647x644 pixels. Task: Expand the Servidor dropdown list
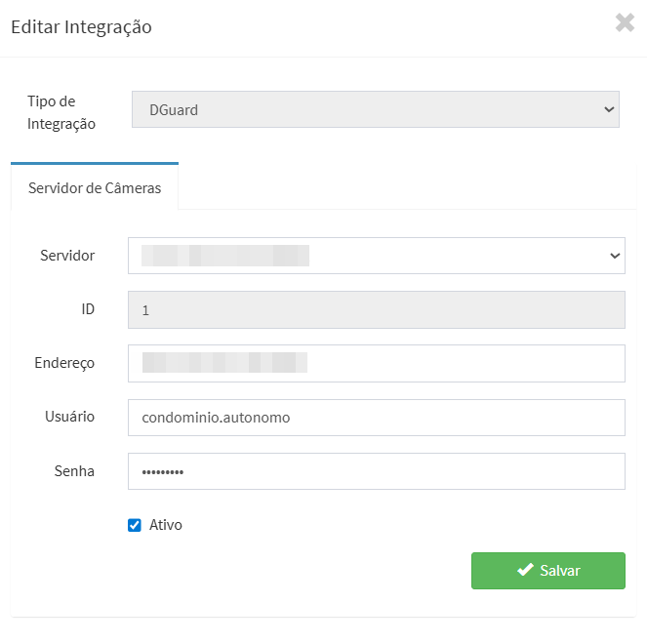tap(375, 256)
